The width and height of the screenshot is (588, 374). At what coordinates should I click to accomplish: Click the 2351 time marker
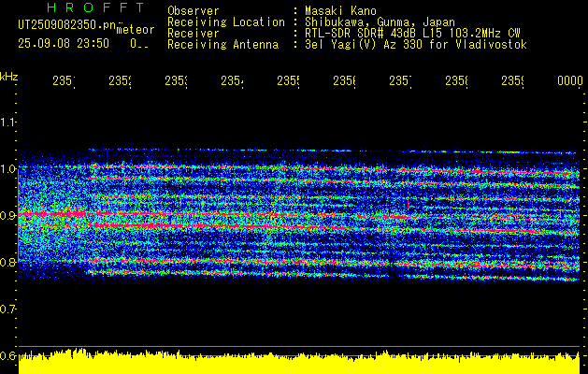[64, 80]
